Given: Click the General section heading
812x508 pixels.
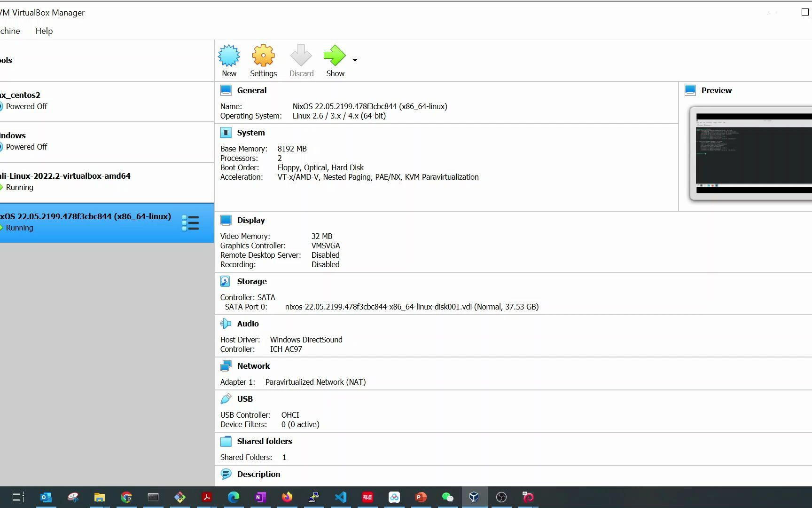Looking at the screenshot, I should coord(252,90).
